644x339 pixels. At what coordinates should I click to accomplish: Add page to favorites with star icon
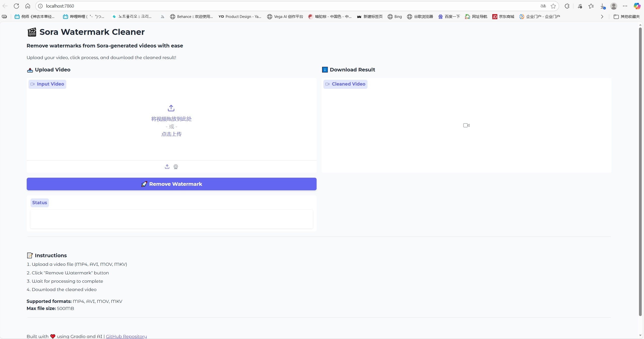click(x=553, y=6)
